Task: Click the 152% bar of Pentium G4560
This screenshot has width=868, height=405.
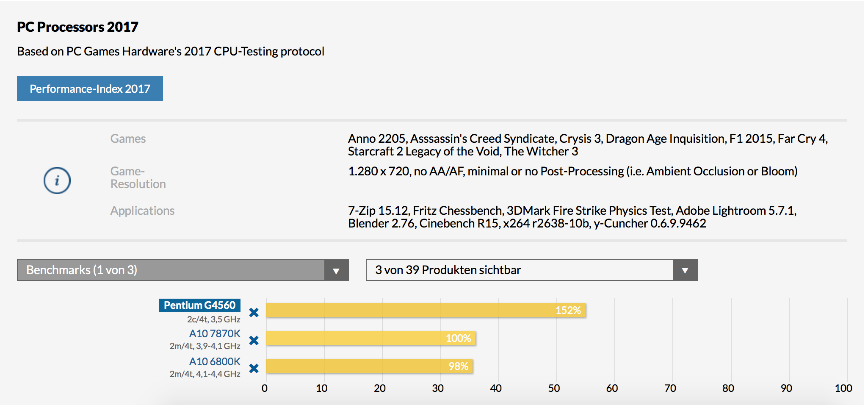Action: click(x=426, y=310)
